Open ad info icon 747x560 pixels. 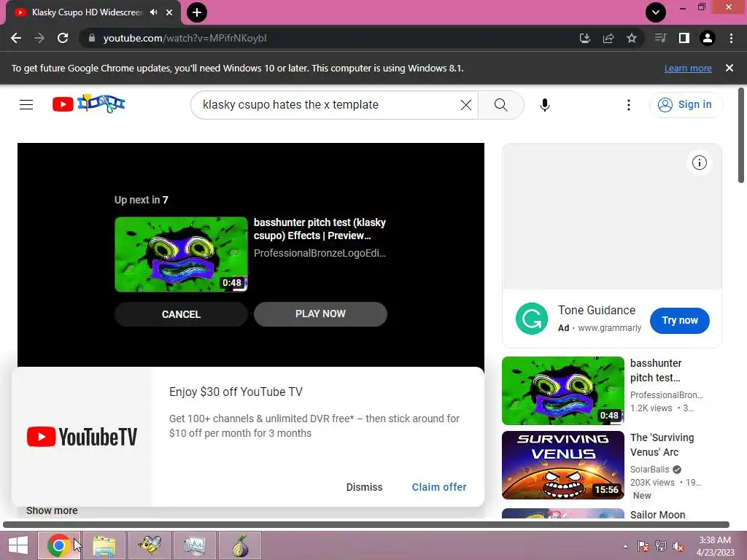(x=700, y=163)
